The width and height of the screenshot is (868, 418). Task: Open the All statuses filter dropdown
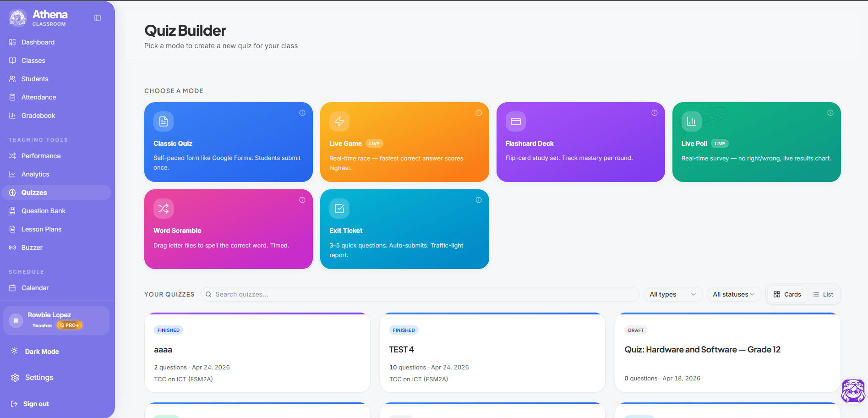tap(734, 294)
